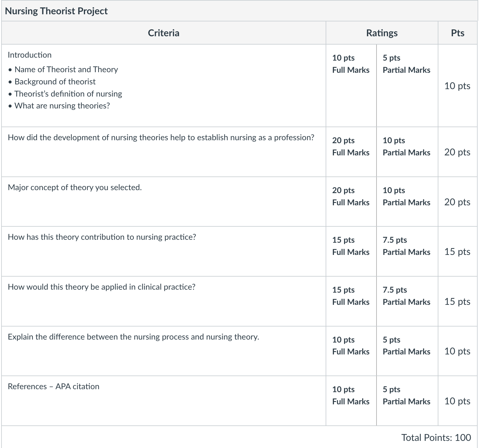Choose 15 pts Full Marks for clinical practice
The width and height of the screenshot is (480, 448).
351,301
